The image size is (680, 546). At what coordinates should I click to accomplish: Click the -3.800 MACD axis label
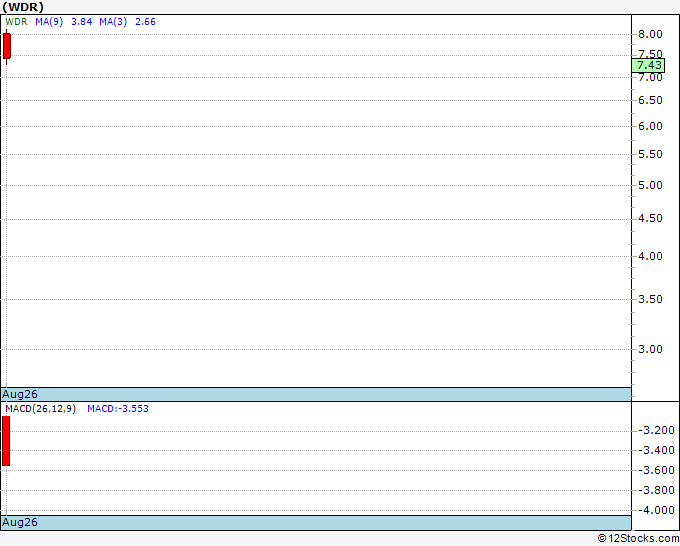(x=656, y=490)
